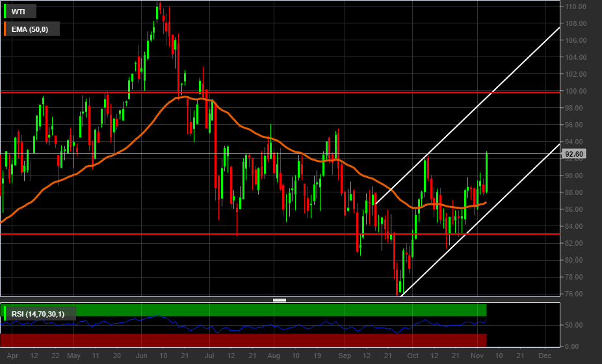Click the Dec date label on time axis

click(x=545, y=356)
